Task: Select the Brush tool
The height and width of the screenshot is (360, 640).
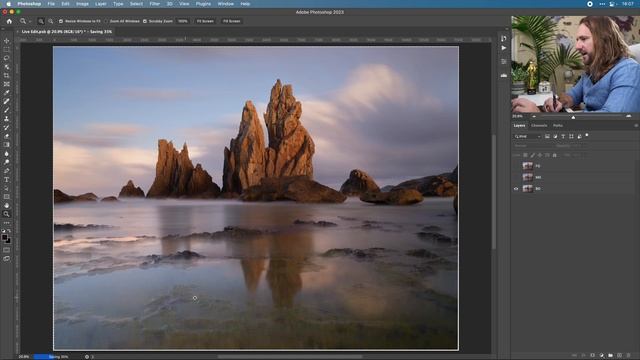Action: point(7,110)
